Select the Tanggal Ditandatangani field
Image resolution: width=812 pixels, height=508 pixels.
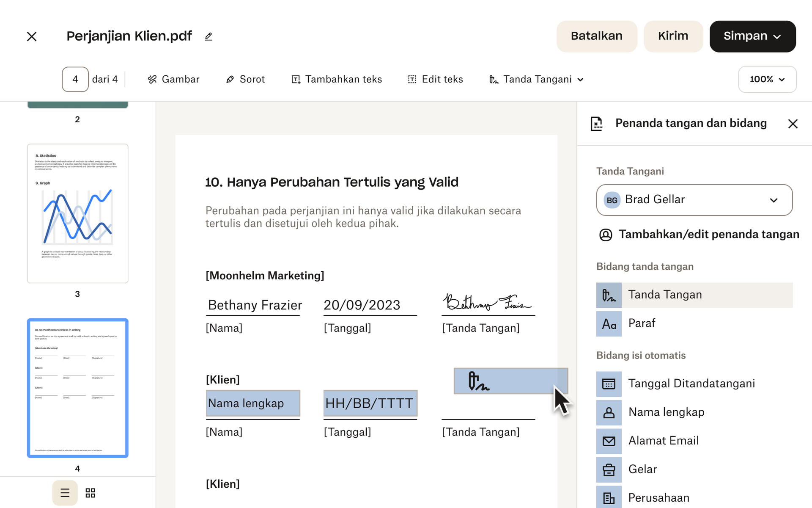[691, 384]
